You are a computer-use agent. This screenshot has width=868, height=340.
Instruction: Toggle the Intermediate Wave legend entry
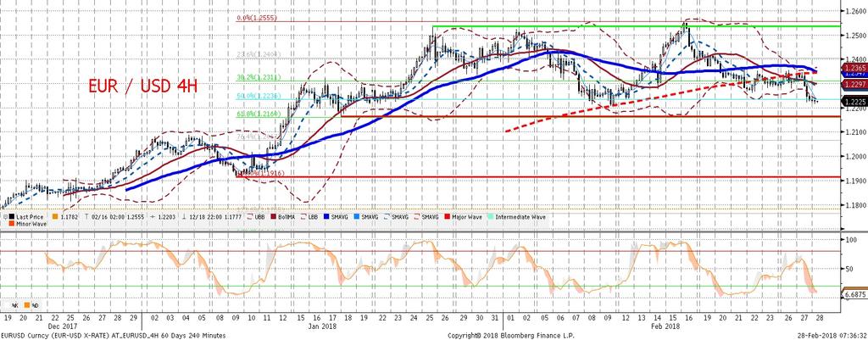pos(516,217)
